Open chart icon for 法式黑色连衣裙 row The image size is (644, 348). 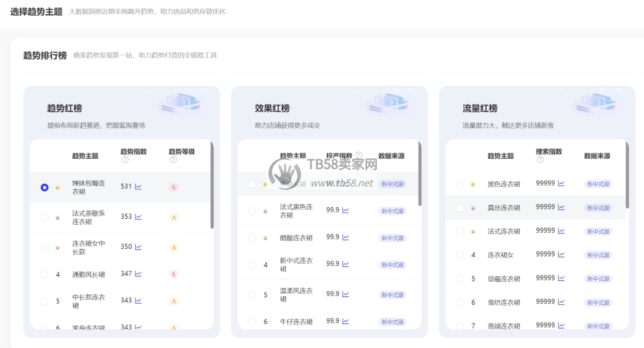click(346, 210)
